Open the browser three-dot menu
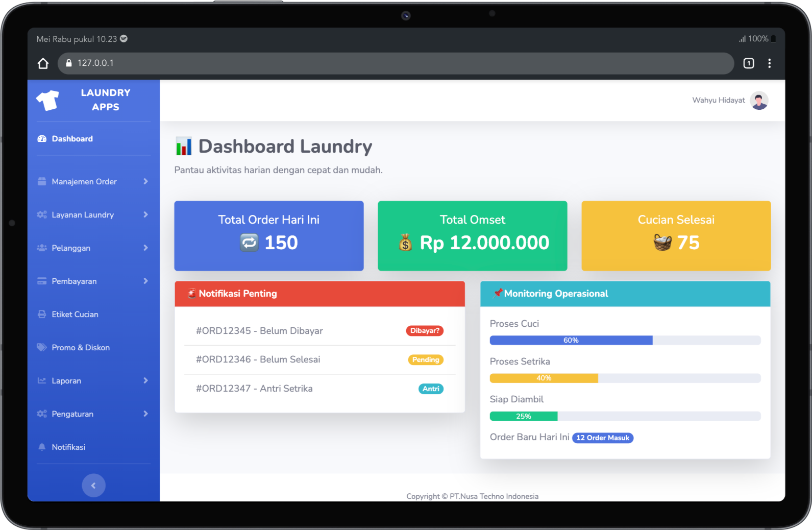 (x=770, y=63)
